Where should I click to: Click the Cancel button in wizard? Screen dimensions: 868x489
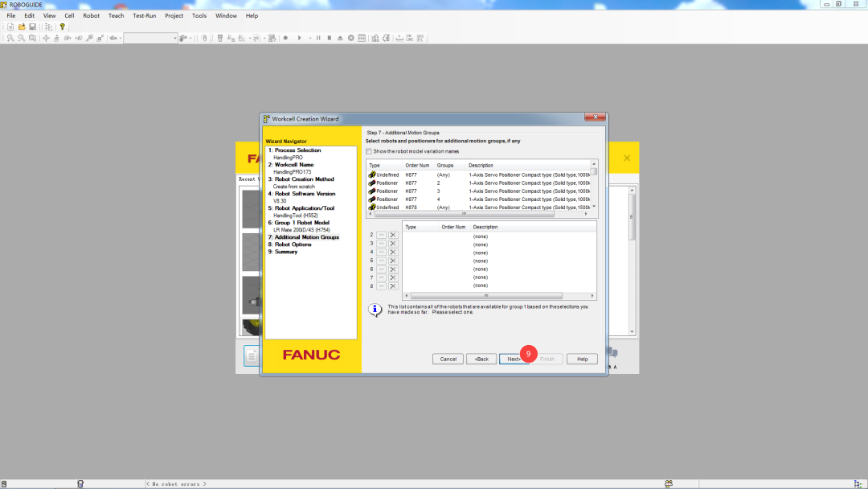point(448,359)
